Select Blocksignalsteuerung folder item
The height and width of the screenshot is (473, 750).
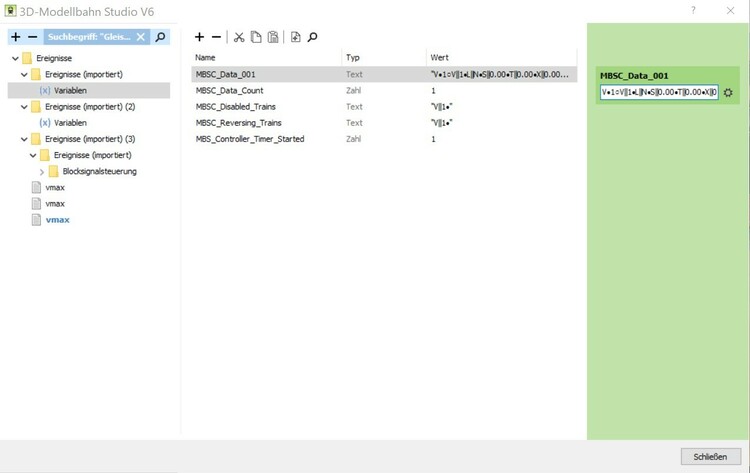(x=99, y=171)
